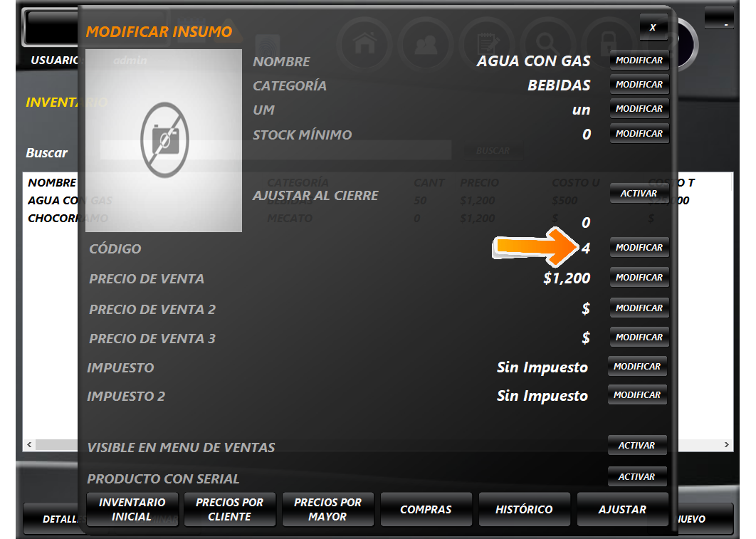Click the no-photo product image placeholder
Screen dimensions: 756x539
click(x=164, y=140)
